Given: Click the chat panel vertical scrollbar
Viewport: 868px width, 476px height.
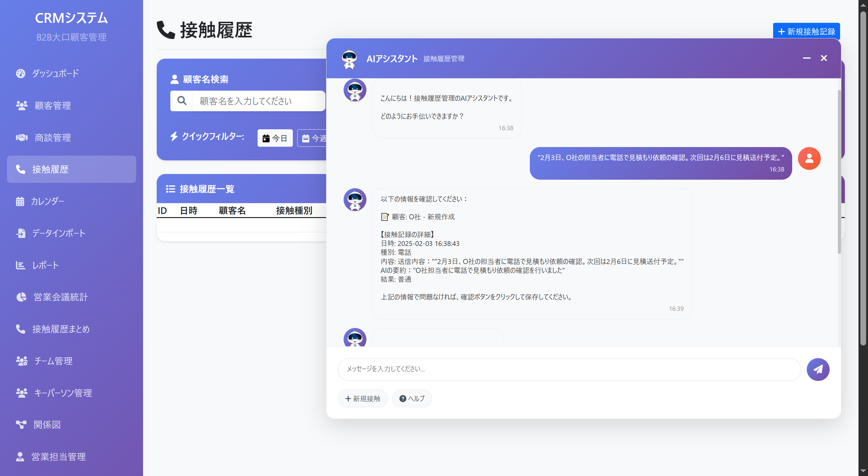Looking at the screenshot, I should click(x=839, y=172).
